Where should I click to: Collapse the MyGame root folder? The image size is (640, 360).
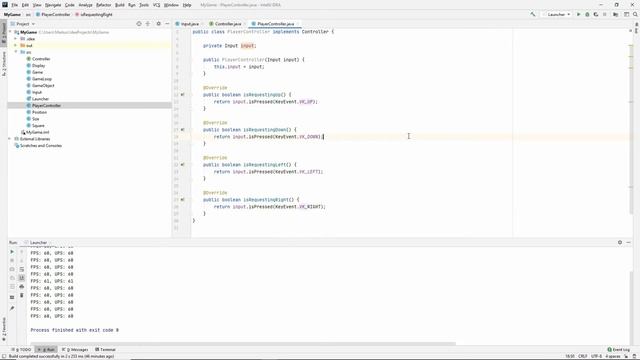point(11,32)
